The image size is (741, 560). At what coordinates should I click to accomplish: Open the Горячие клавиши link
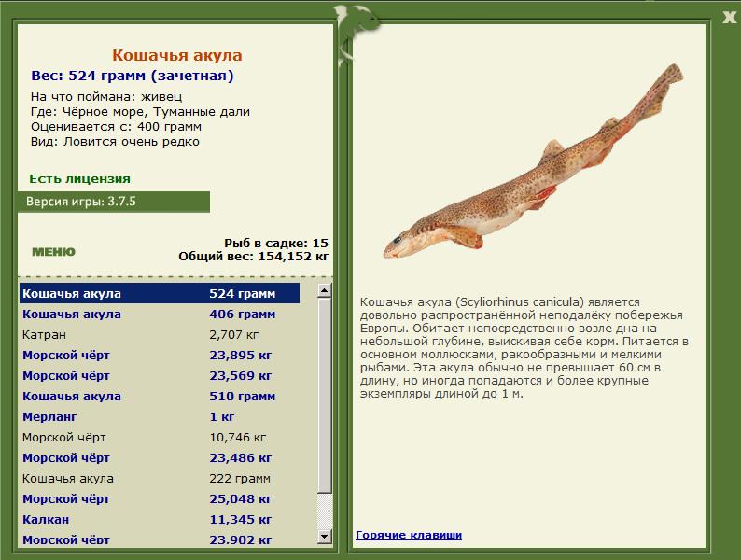(x=409, y=535)
